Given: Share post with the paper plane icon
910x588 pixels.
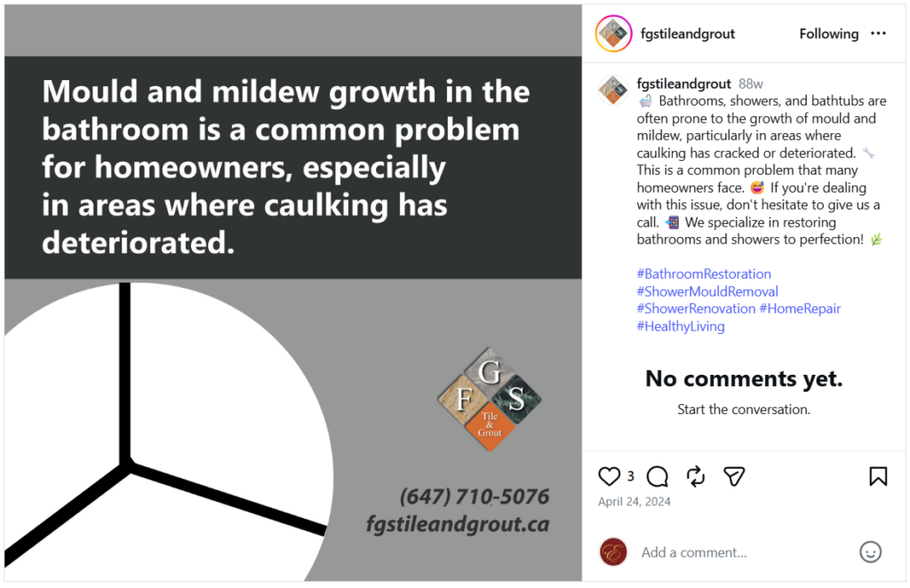Looking at the screenshot, I should tap(733, 477).
